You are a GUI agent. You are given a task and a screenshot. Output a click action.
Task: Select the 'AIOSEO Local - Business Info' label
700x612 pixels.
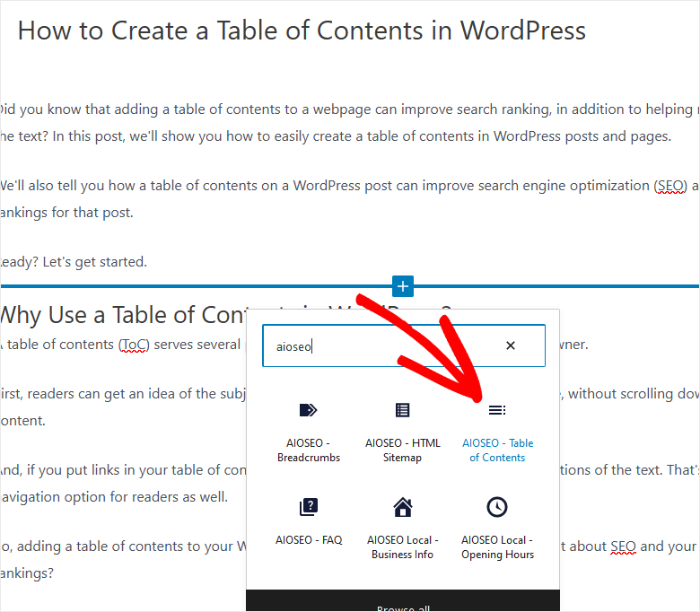403,546
